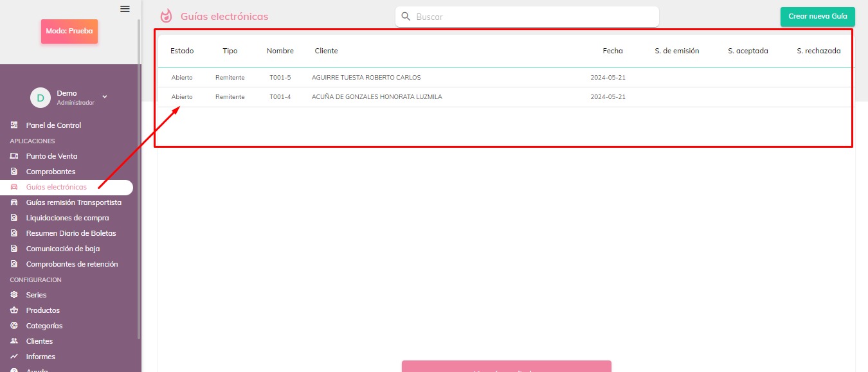Click the sidebar vertical scrollbar

pos(139,180)
